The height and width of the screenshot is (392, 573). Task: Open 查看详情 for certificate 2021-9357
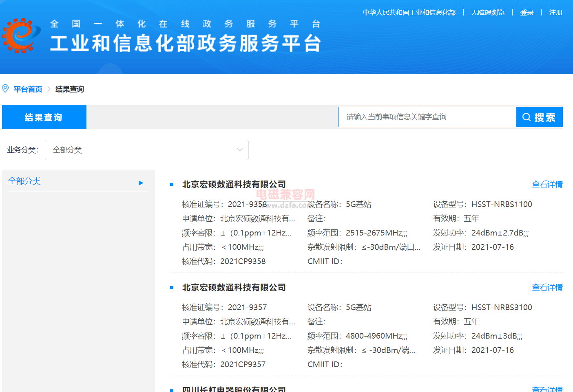click(x=547, y=288)
